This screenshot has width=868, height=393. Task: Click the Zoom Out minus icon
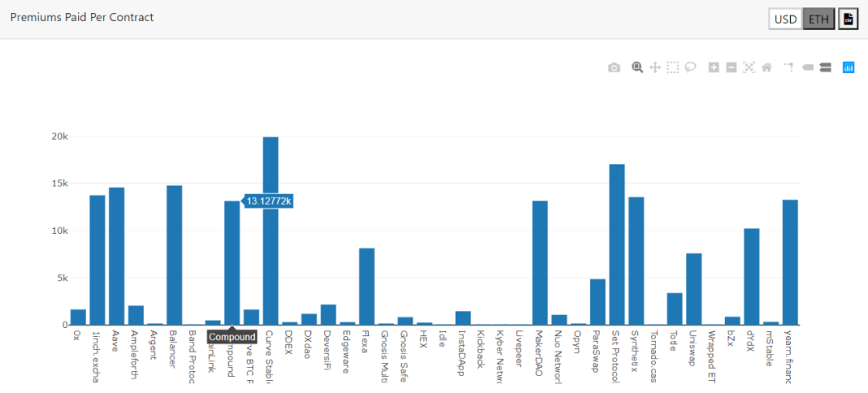731,68
